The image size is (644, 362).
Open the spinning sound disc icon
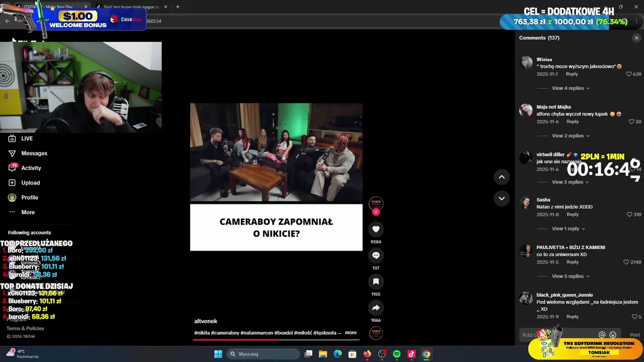tap(376, 333)
